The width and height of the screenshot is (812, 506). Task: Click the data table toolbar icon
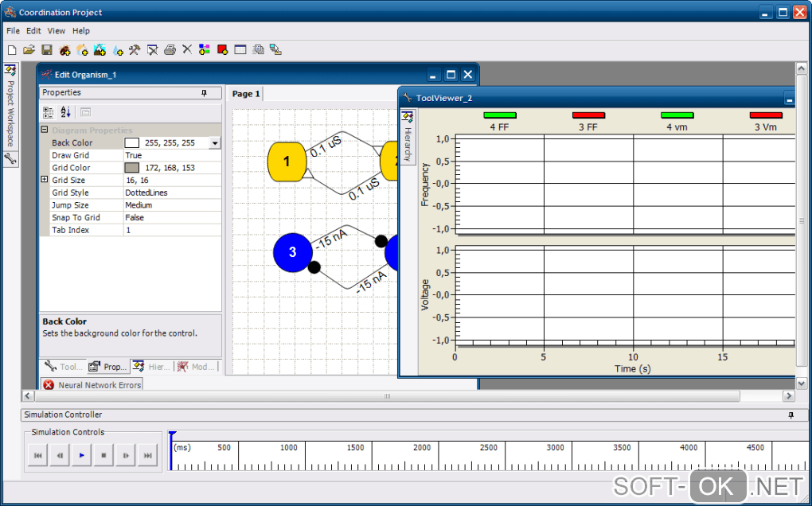240,50
